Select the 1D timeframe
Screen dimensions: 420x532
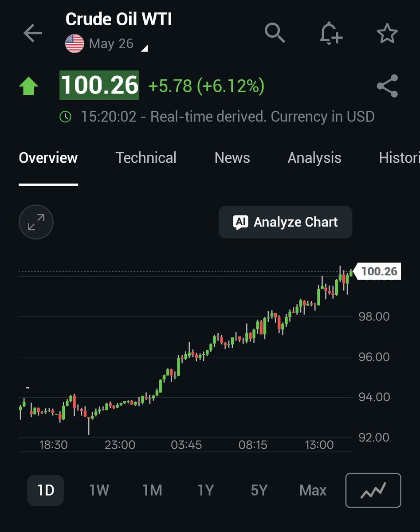tap(46, 490)
